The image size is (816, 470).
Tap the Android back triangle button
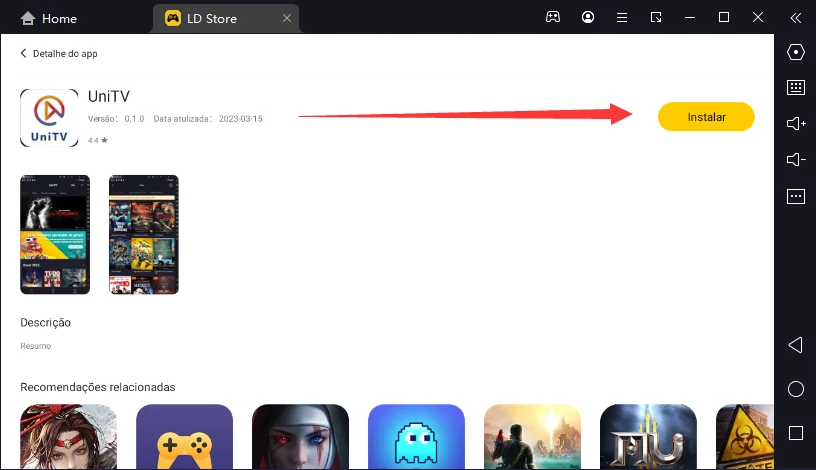[x=795, y=345]
